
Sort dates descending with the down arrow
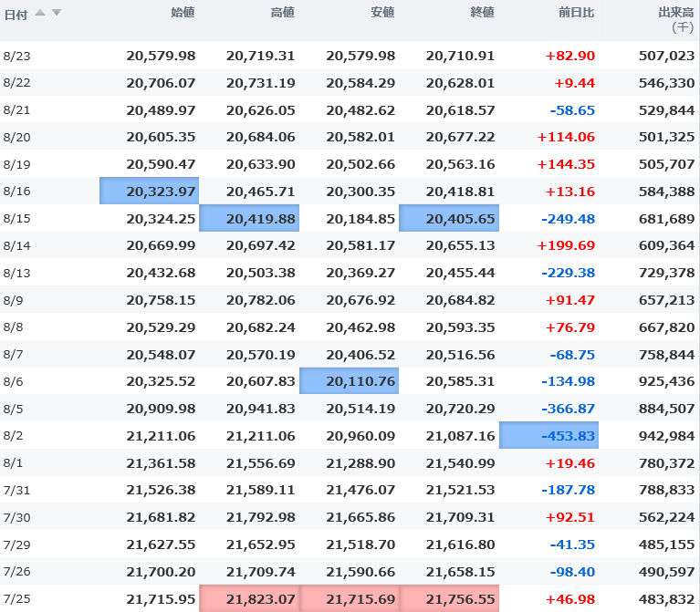pyautogui.click(x=57, y=13)
